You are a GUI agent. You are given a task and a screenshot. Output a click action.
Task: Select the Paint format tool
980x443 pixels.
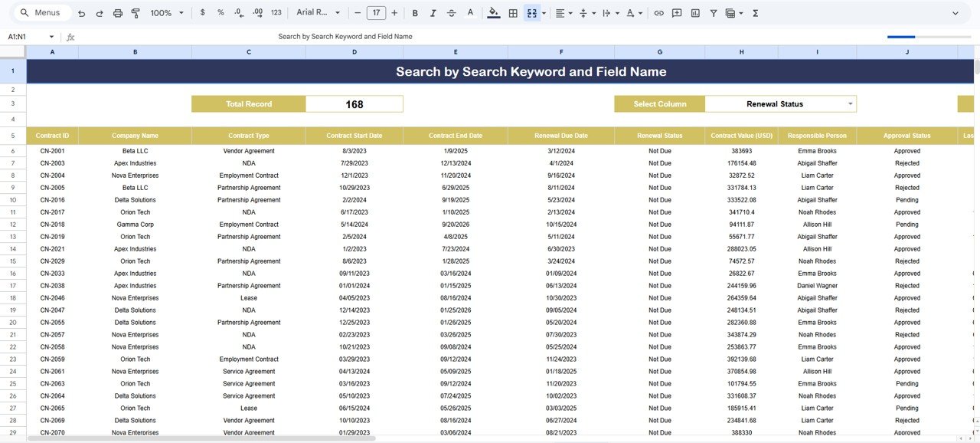[137, 12]
